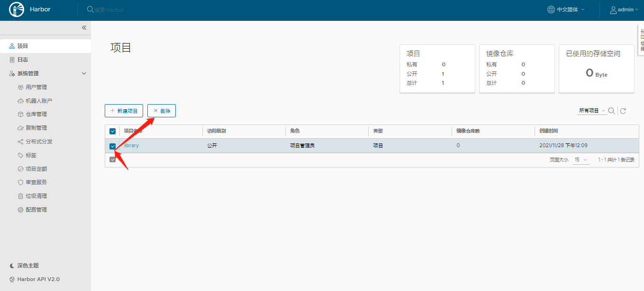
Task: Click the 仓库管理 cube icon
Action: pyautogui.click(x=20, y=115)
